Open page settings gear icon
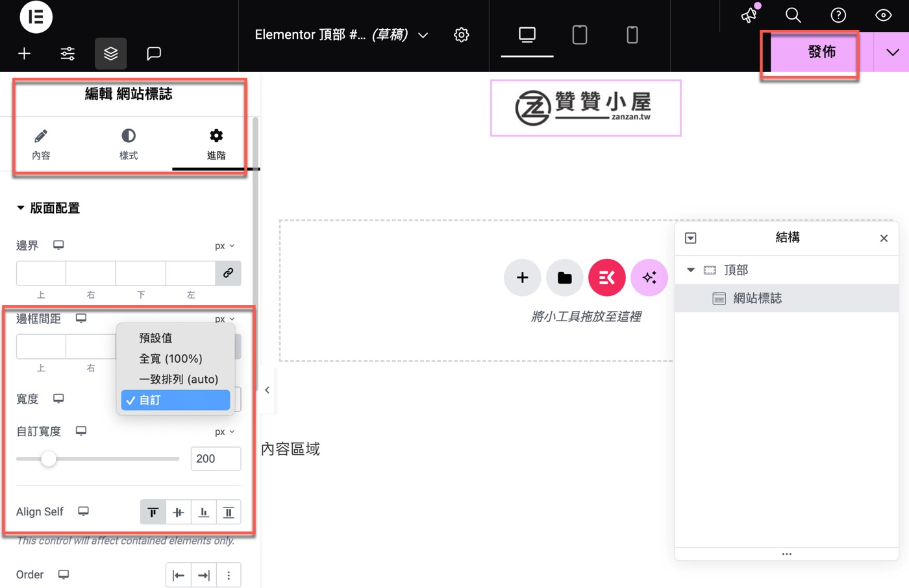This screenshot has height=588, width=909. point(462,35)
